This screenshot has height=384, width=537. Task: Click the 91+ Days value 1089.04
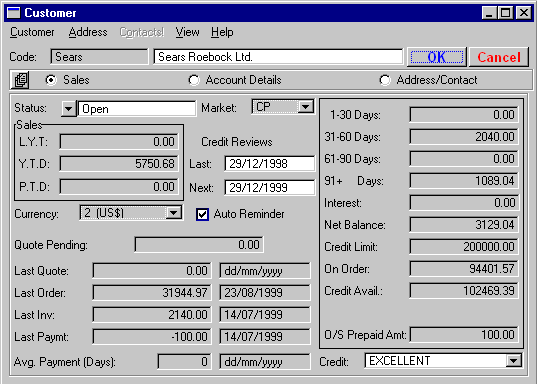pyautogui.click(x=464, y=181)
